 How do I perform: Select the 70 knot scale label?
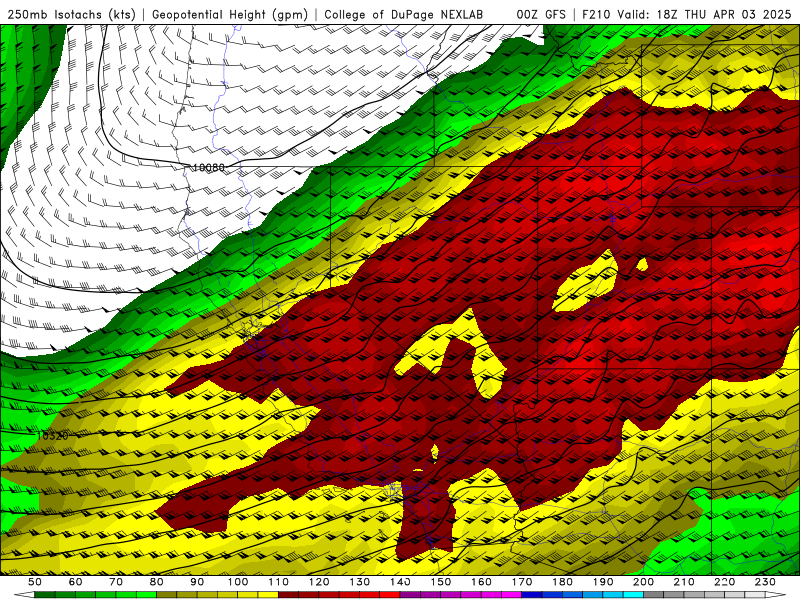point(116,582)
